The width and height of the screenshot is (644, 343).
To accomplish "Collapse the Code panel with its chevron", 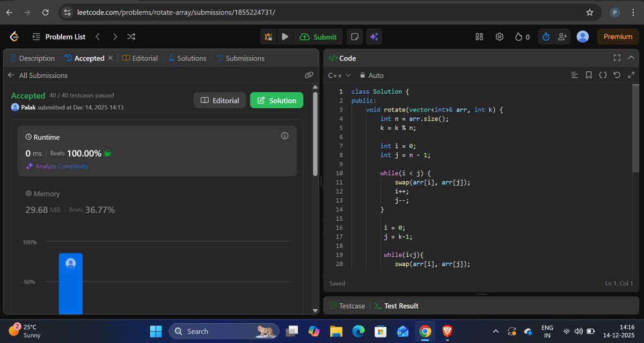I will [631, 57].
